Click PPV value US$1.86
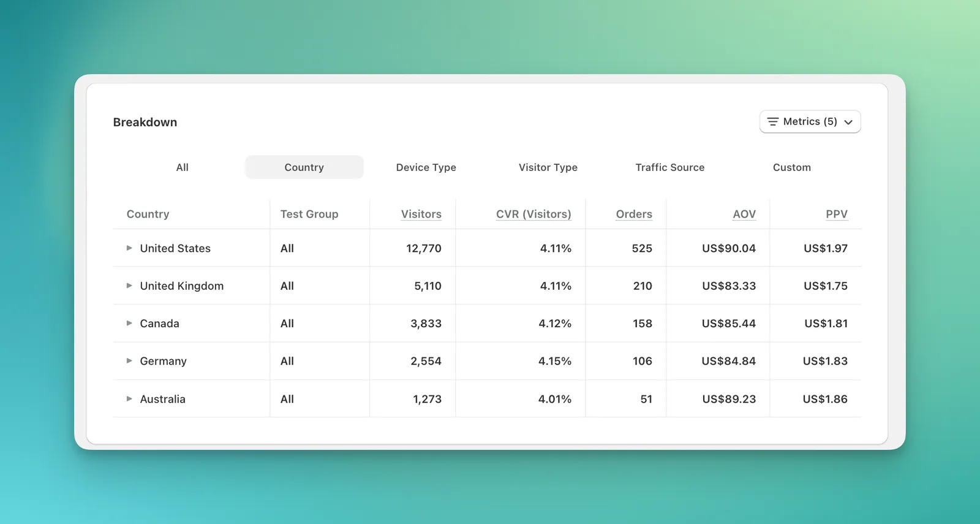 coord(825,399)
